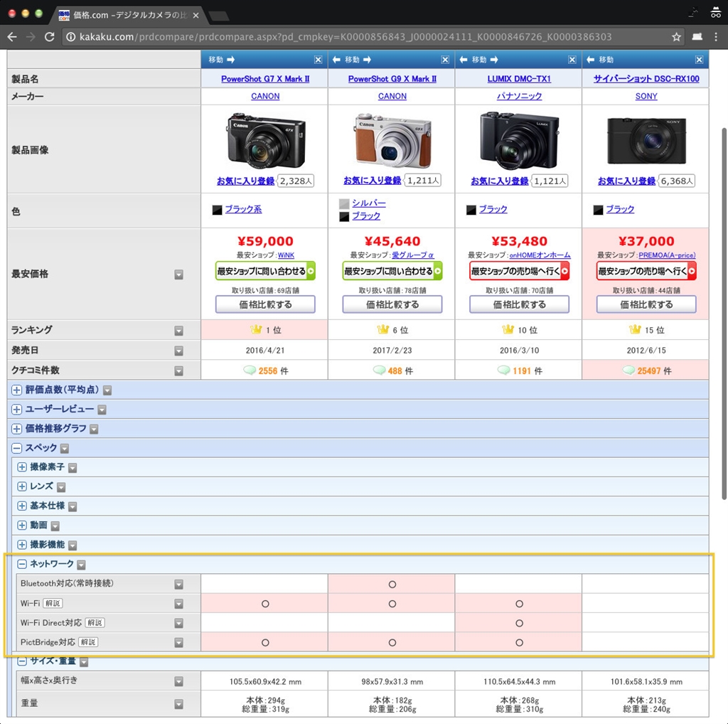
Task: Visit the パナソニック maker link
Action: tap(519, 96)
